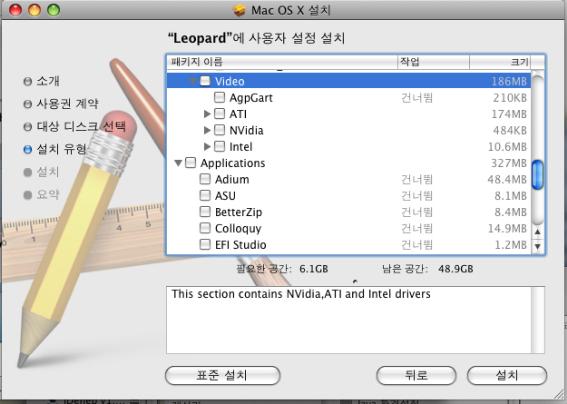Image resolution: width=567 pixels, height=404 pixels.
Task: Click the 표준 설치 button
Action: coord(222,375)
